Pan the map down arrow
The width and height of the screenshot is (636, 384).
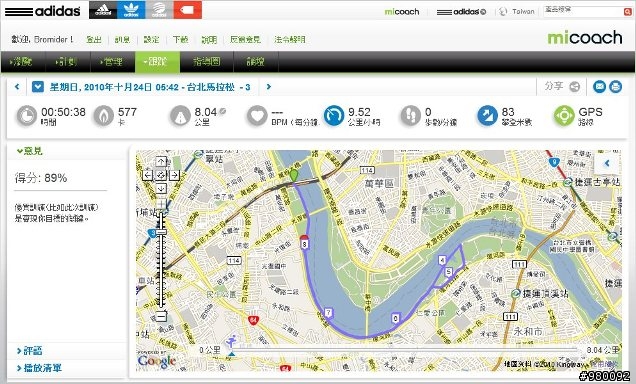pos(161,189)
